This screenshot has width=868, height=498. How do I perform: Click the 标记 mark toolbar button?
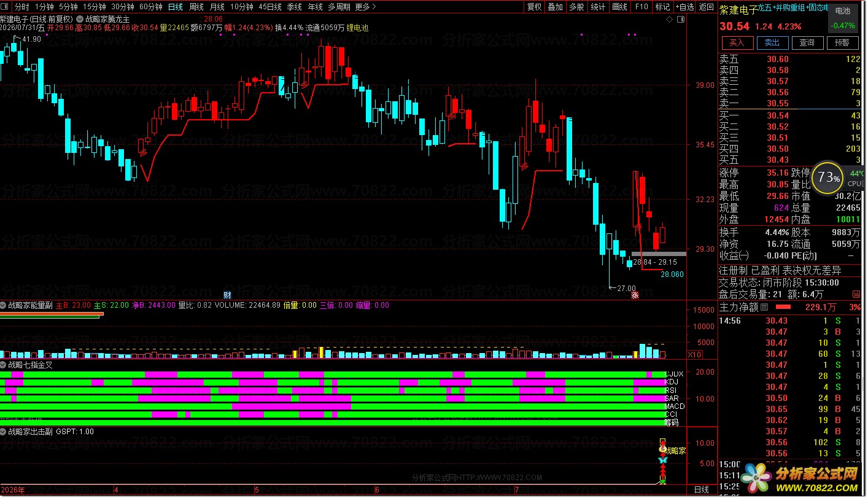(x=663, y=7)
